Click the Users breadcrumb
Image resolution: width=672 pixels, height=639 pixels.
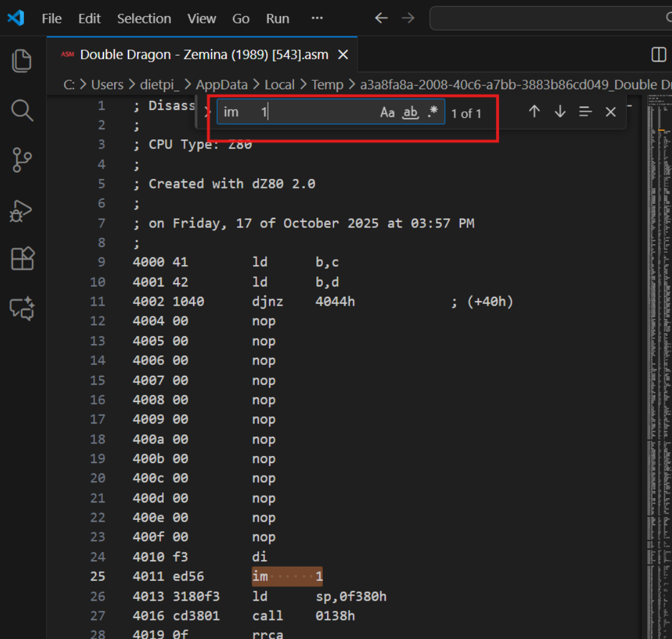[x=107, y=84]
